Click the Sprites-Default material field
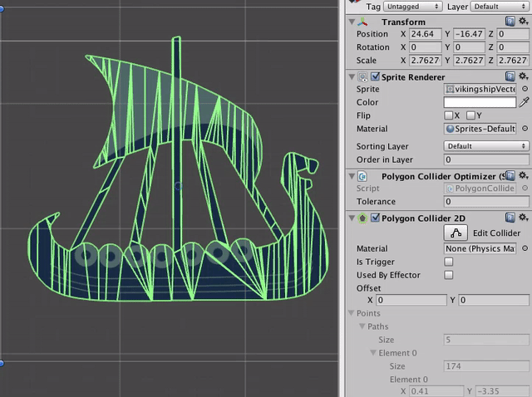The width and height of the screenshot is (532, 397). (x=480, y=129)
